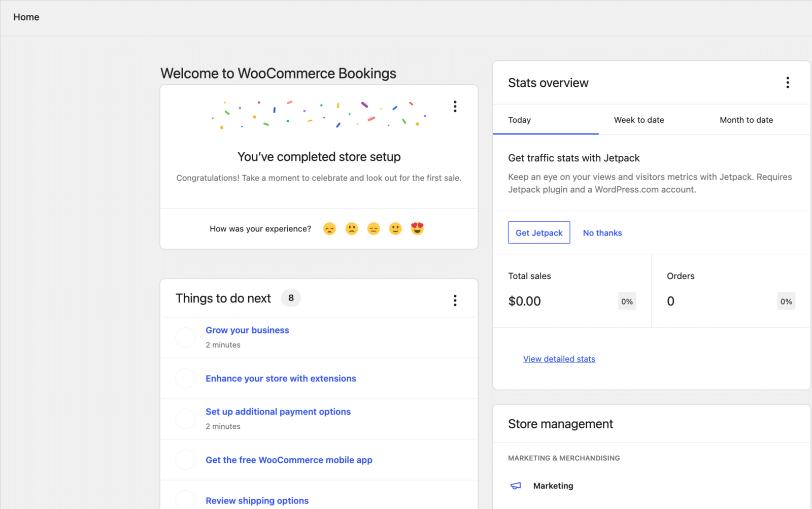Rate experience with the heart-eyes emoji
Viewport: 812px width, 509px height.
point(417,229)
